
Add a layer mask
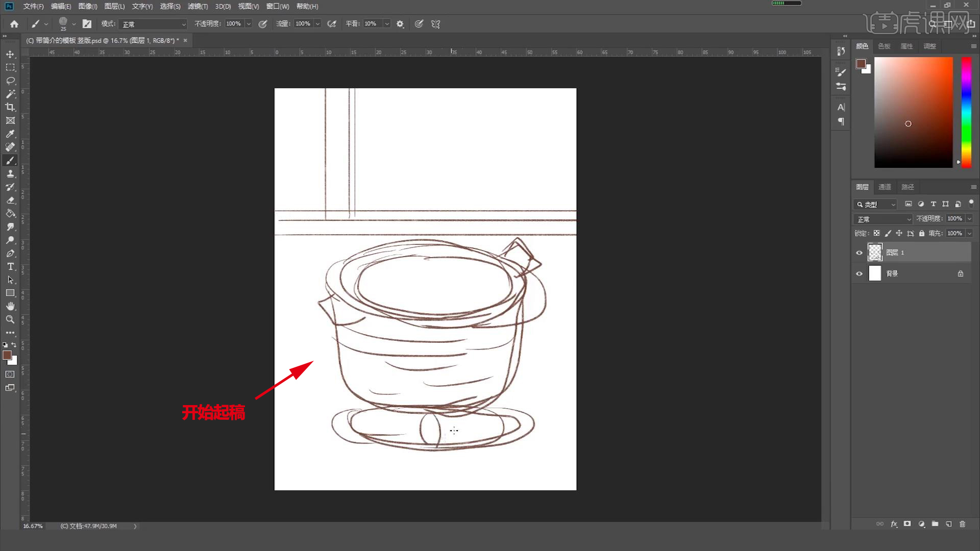907,524
